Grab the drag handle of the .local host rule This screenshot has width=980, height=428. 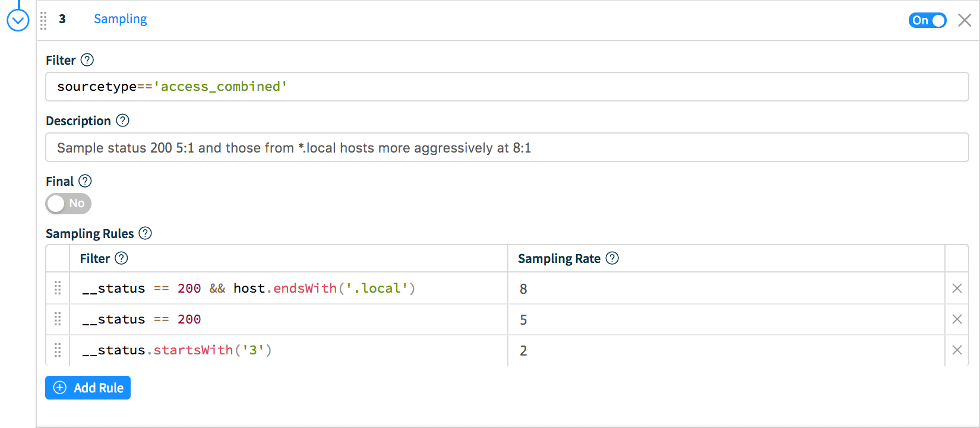click(58, 288)
